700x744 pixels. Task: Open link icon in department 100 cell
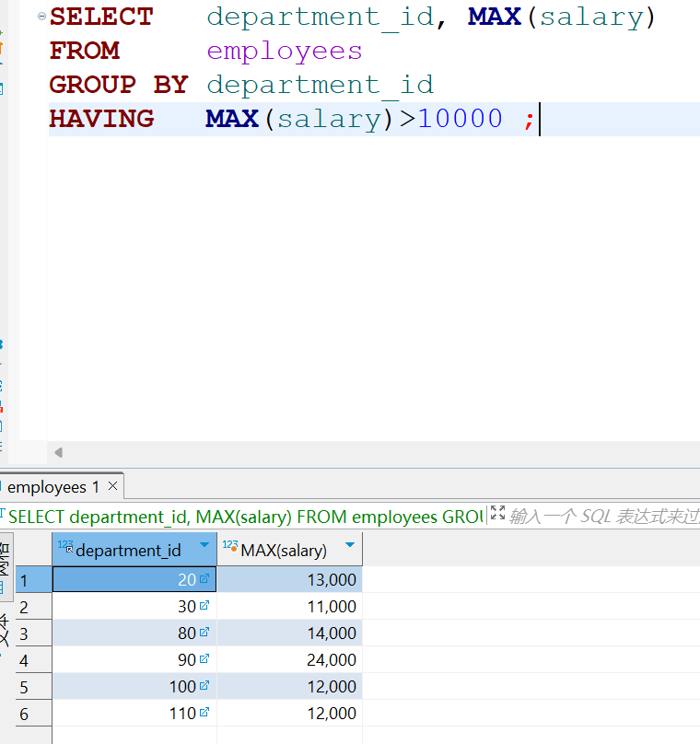point(204,686)
